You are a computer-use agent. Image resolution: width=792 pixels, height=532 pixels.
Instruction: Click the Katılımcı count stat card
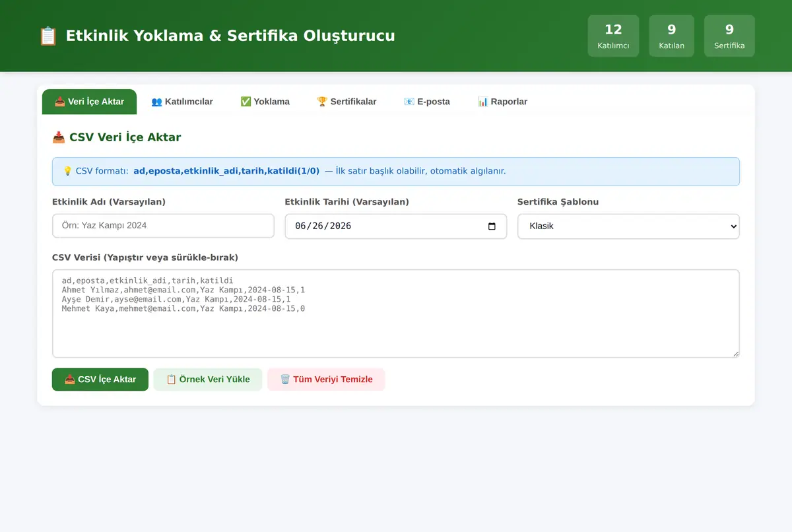pyautogui.click(x=613, y=36)
